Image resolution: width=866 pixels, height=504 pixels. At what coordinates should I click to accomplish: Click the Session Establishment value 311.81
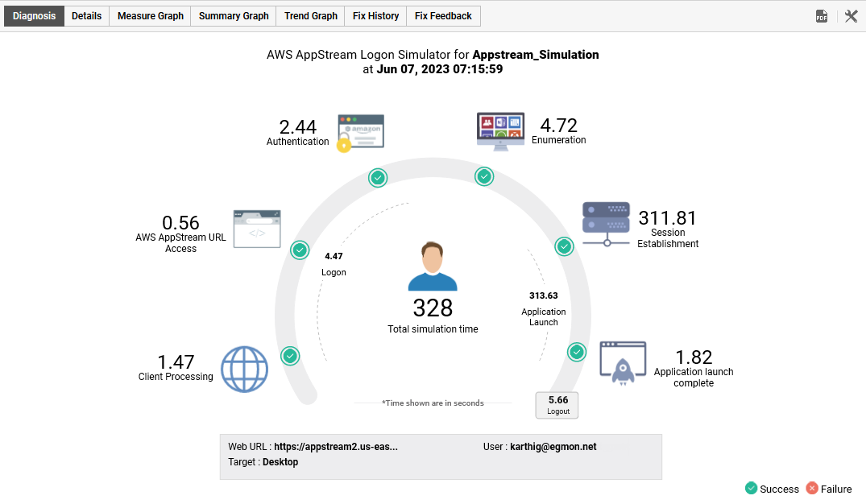tap(668, 218)
